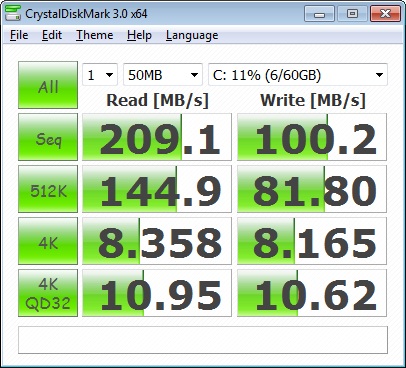Start the 512K benchmark test
406x368 pixels.
[x=48, y=189]
